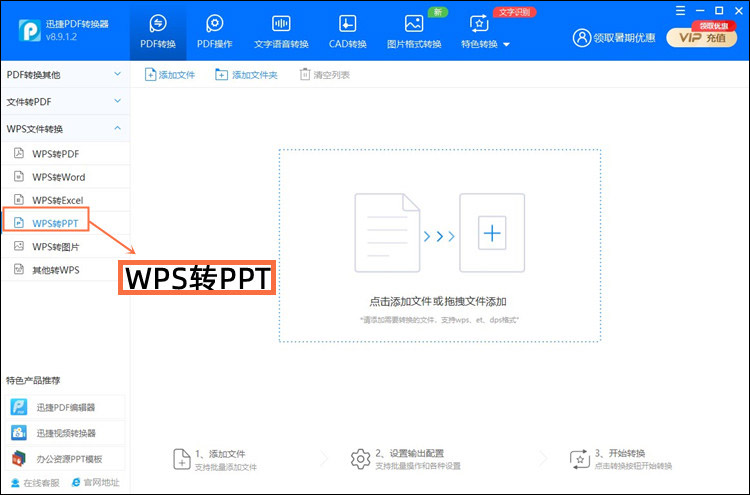Open the 特色转换 dropdown
Screen dimensions: 750x495
point(485,32)
